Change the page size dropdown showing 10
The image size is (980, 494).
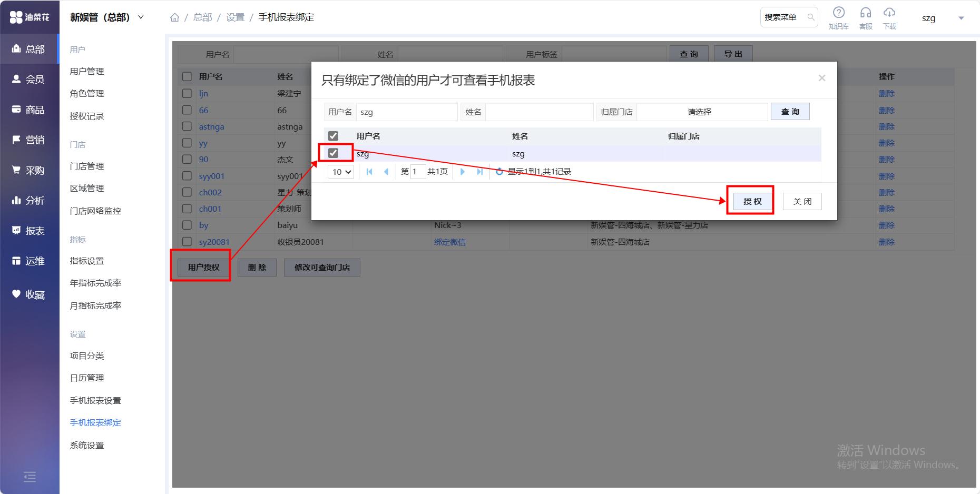[340, 172]
